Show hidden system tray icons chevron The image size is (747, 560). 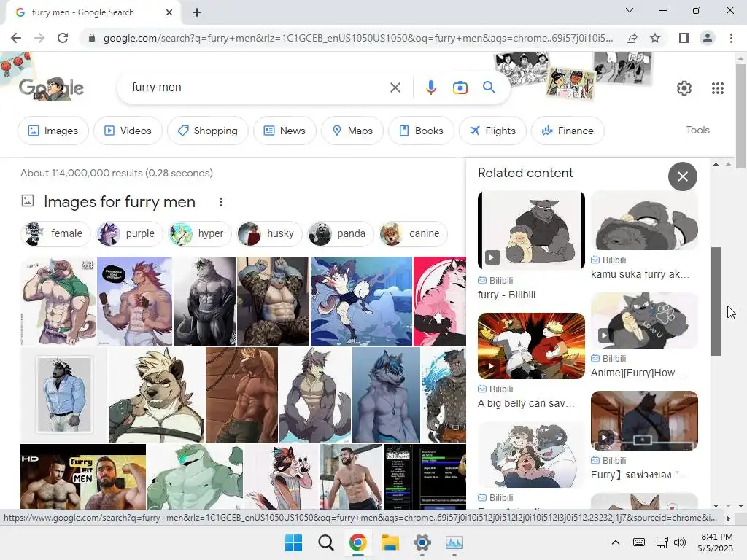click(x=616, y=542)
